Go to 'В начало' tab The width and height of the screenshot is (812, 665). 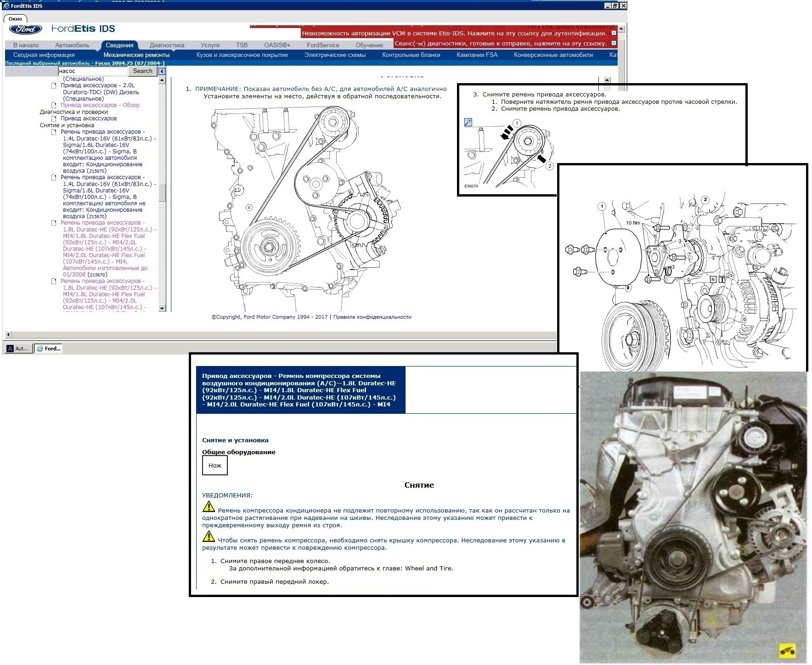(x=26, y=45)
